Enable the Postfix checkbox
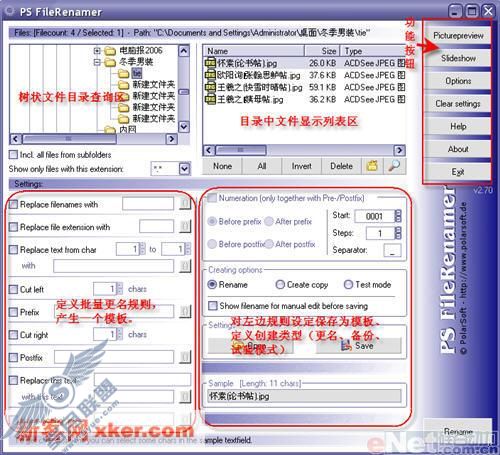This screenshot has height=455, width=500. coord(13,358)
